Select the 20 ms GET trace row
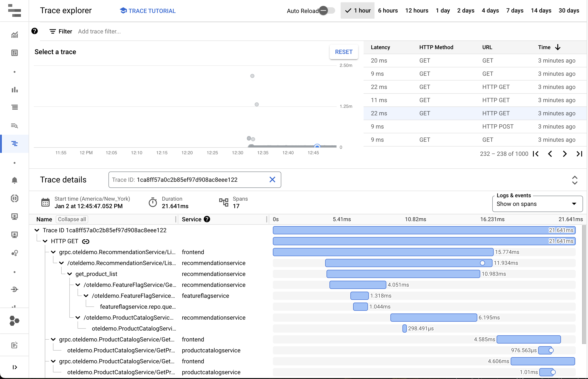The height and width of the screenshot is (379, 588). coord(475,61)
